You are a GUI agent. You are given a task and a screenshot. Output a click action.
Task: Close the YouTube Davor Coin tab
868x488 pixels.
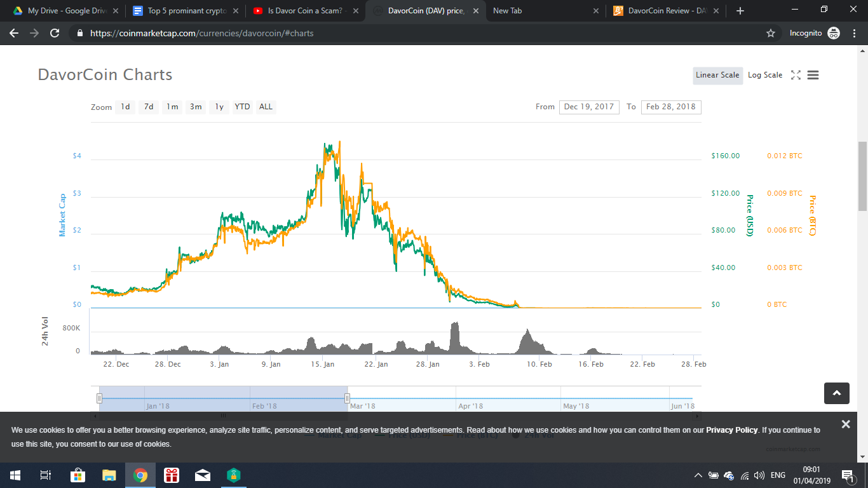coord(355,11)
